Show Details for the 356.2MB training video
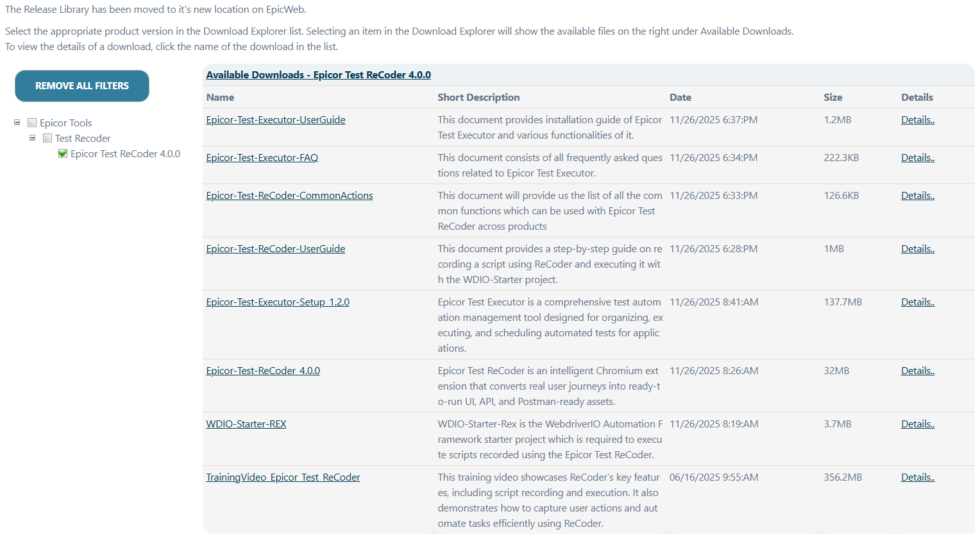Viewport: 980px width, 541px height. tap(917, 477)
